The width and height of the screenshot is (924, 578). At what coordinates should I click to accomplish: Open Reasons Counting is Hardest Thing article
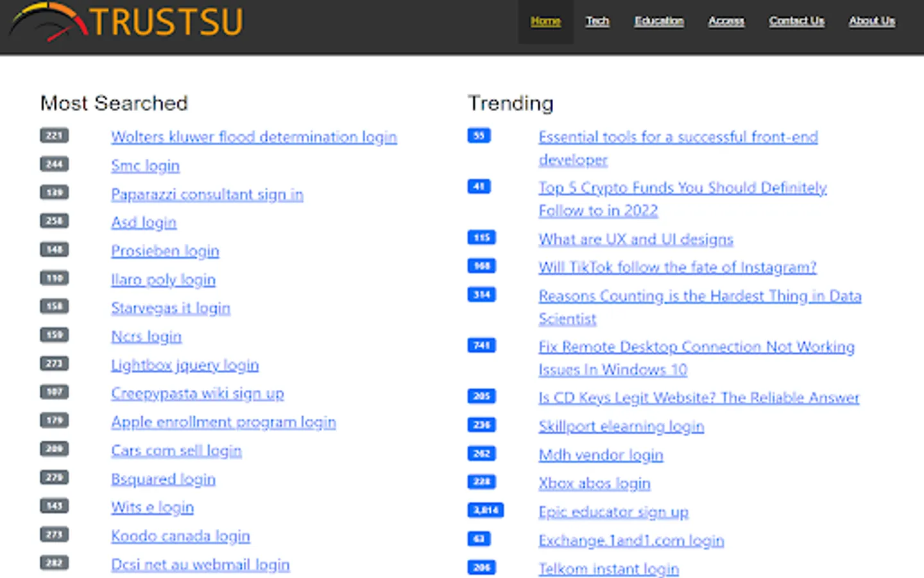[x=700, y=307]
